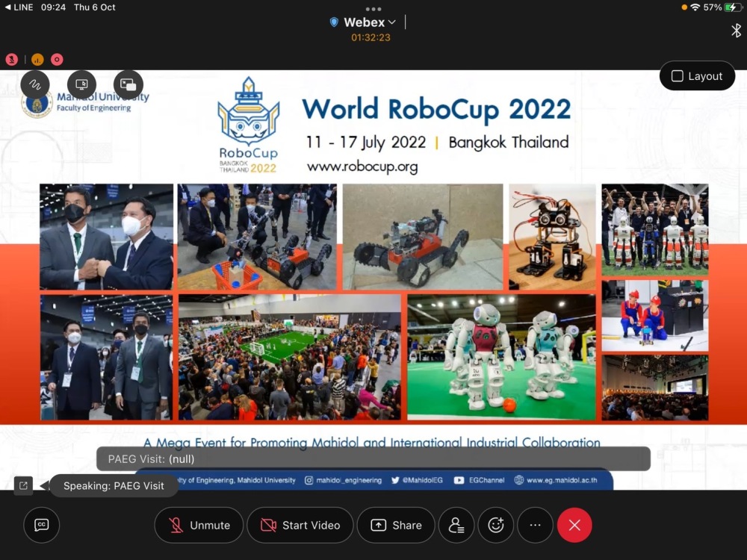
Task: Tap the muted microphone status indicator
Action: pyautogui.click(x=12, y=60)
